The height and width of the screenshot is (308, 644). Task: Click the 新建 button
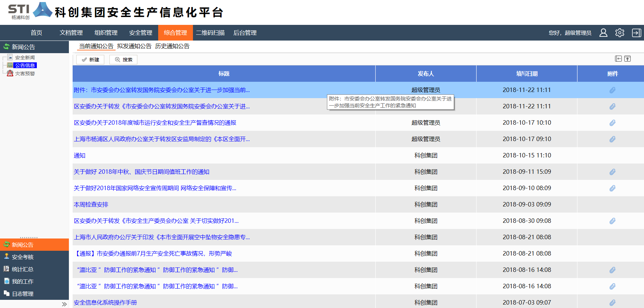(x=90, y=60)
